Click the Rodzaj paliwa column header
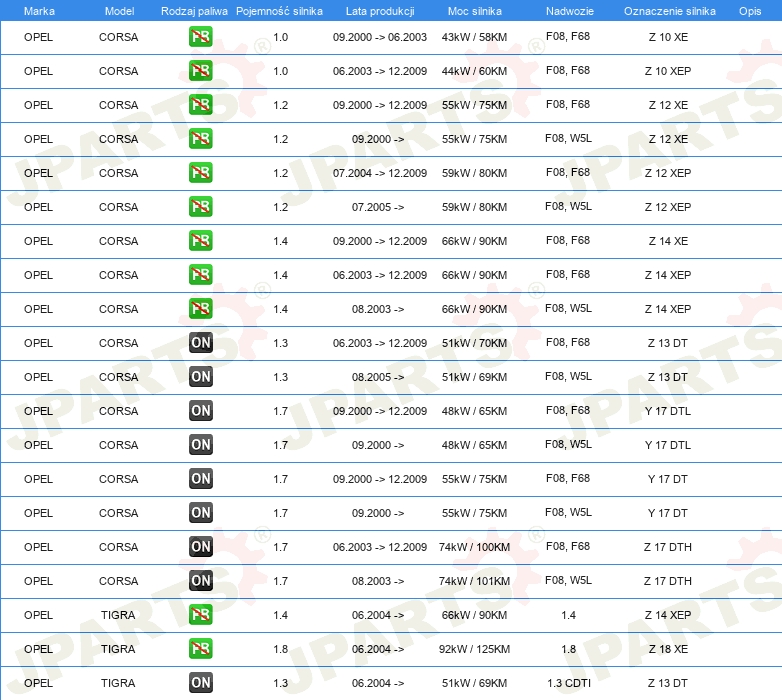 coord(194,11)
